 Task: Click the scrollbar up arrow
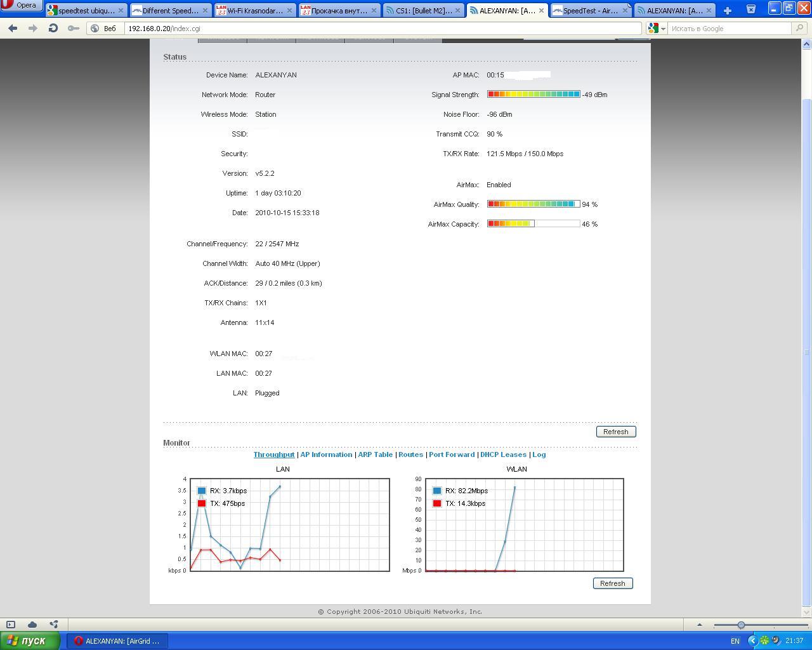[x=807, y=44]
